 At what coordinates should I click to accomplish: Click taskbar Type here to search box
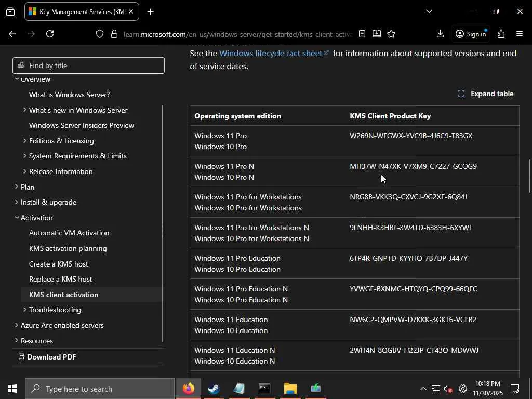tap(100, 389)
